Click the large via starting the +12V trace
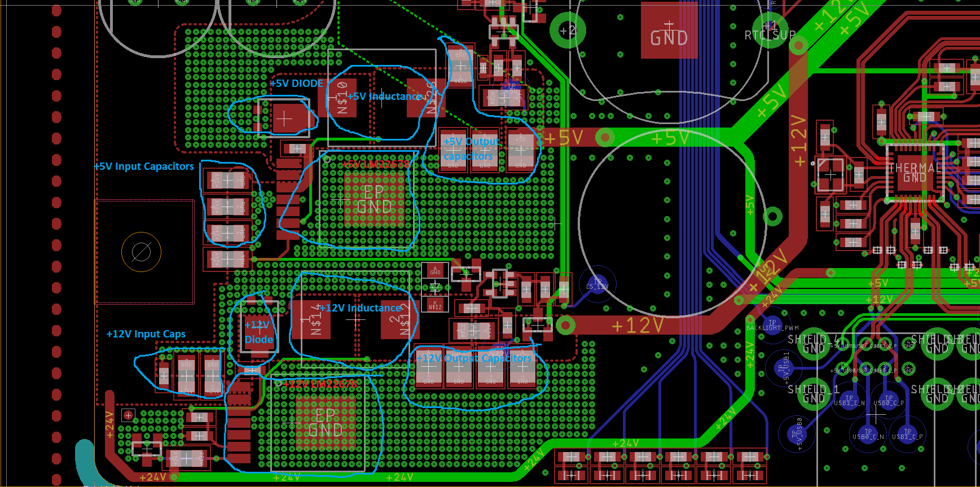Screen dimensions: 980x487 click(x=565, y=324)
